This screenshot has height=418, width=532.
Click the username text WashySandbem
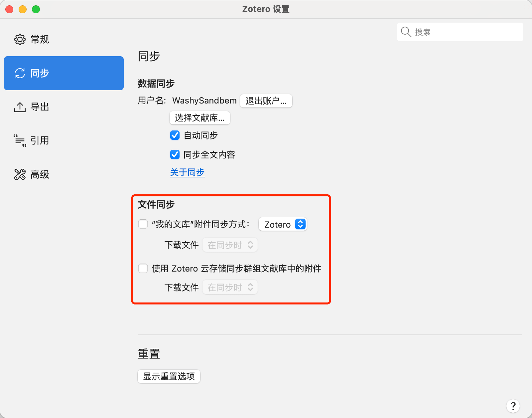204,101
